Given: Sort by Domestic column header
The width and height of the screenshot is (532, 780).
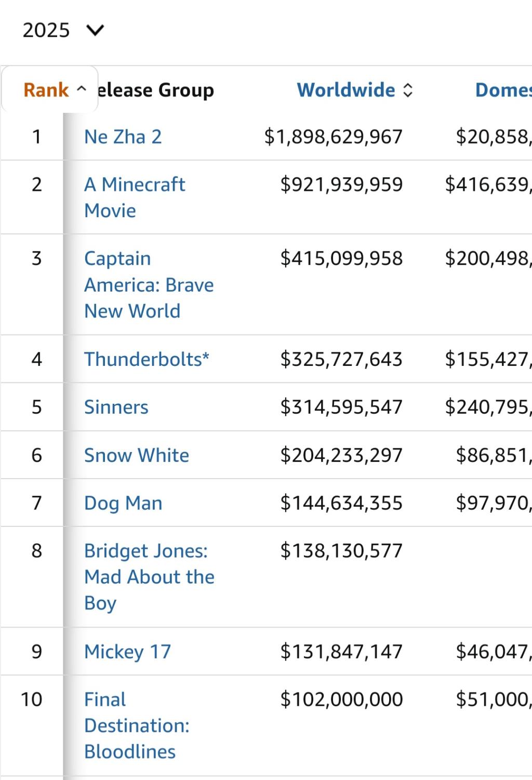Looking at the screenshot, I should pos(503,90).
